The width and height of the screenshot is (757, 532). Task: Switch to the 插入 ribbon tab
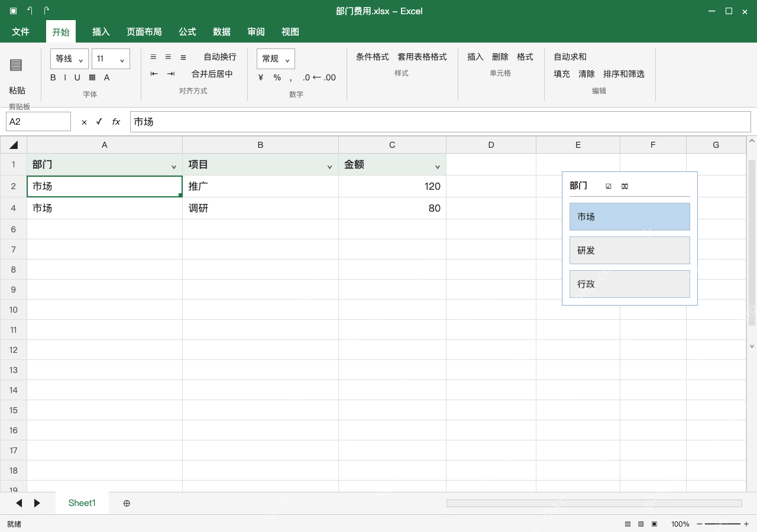pyautogui.click(x=101, y=32)
